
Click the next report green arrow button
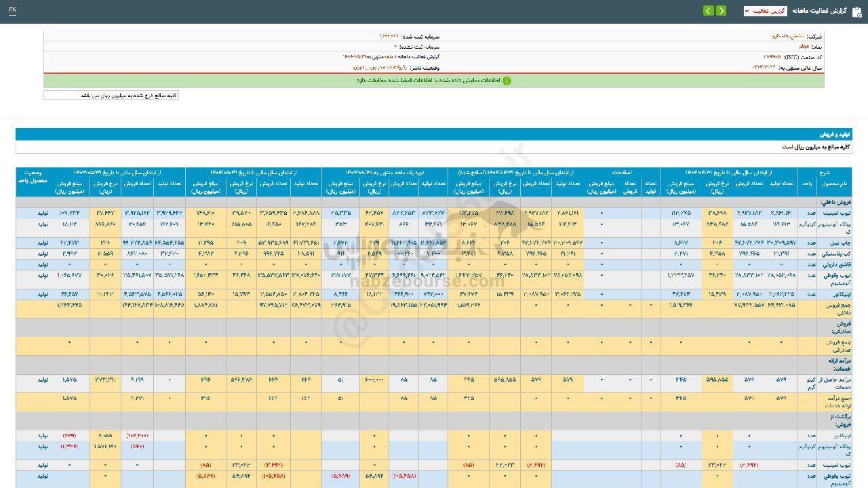(709, 11)
